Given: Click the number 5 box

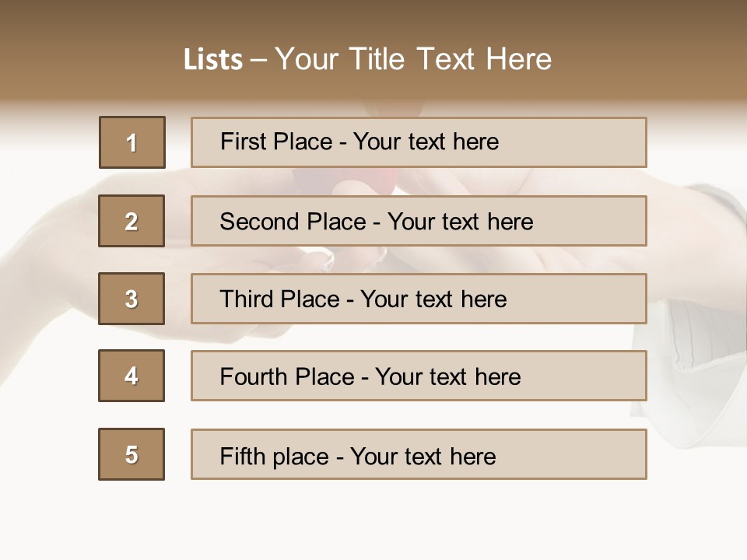Looking at the screenshot, I should tap(132, 454).
